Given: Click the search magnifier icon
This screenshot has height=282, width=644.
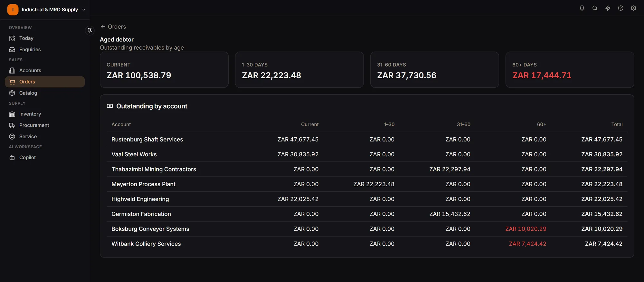Looking at the screenshot, I should click(595, 8).
